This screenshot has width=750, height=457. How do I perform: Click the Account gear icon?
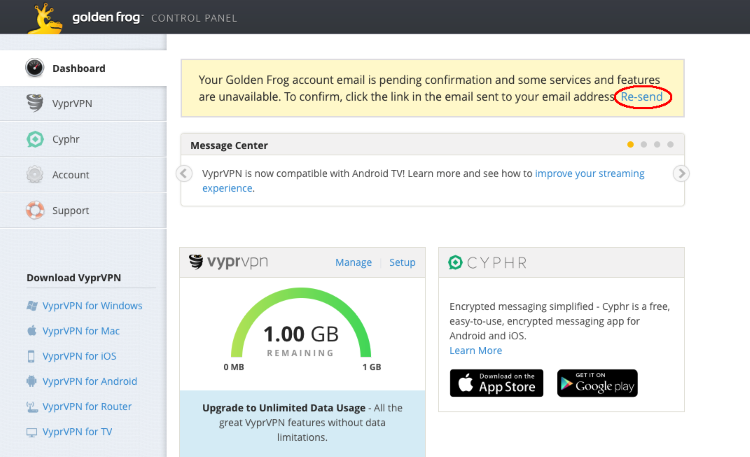point(34,175)
